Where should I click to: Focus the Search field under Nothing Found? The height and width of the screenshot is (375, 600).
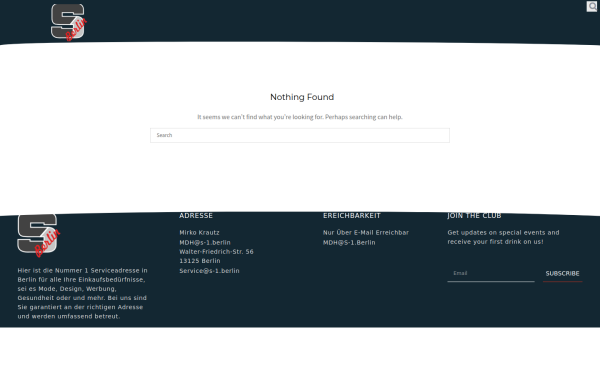pos(300,135)
